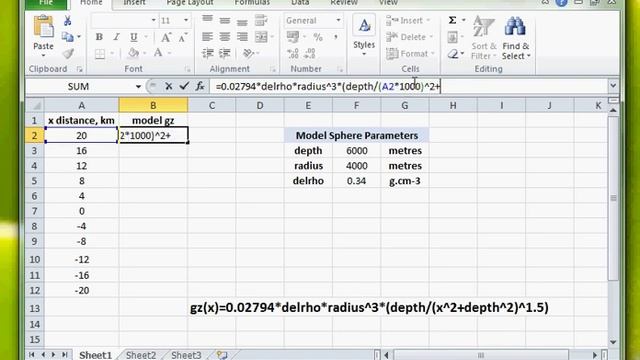The width and height of the screenshot is (640, 360).
Task: Click the Insert Worksheet tab icon
Action: click(x=222, y=355)
